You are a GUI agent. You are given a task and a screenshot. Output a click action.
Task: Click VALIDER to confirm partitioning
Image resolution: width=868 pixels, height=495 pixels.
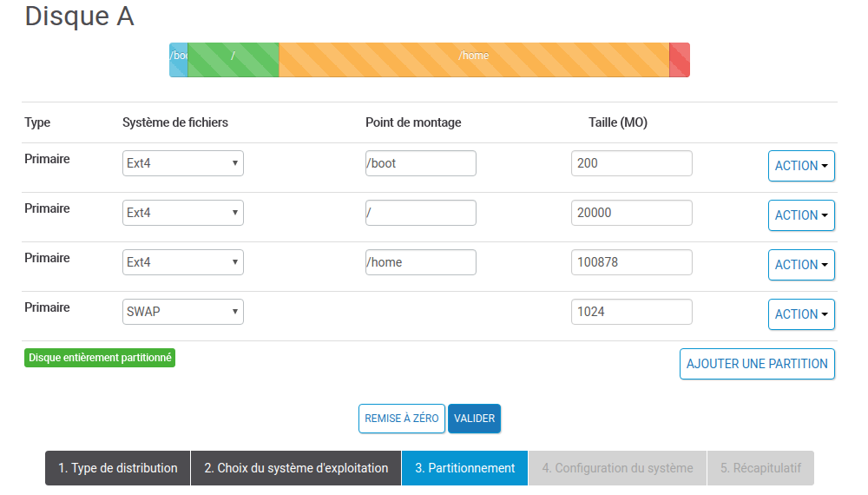[474, 419]
